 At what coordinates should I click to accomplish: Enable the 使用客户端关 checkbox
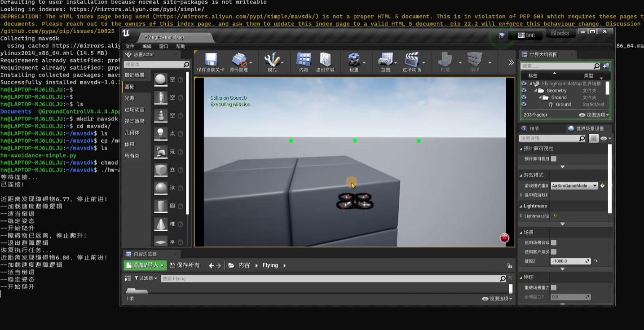point(554,252)
